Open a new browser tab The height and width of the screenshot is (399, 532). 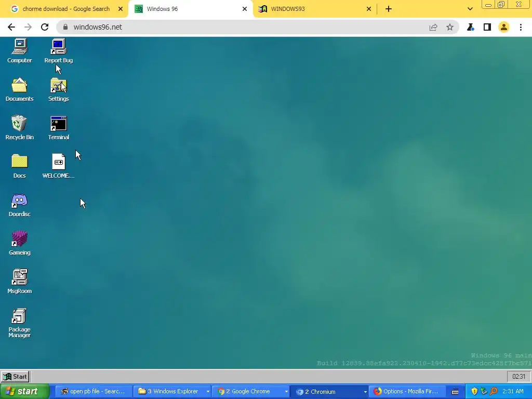[389, 9]
